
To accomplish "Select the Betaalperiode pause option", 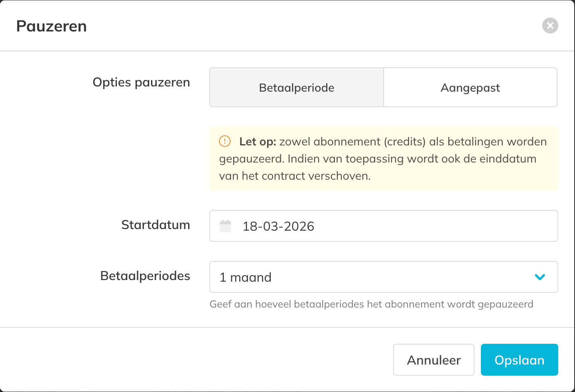I will (297, 87).
